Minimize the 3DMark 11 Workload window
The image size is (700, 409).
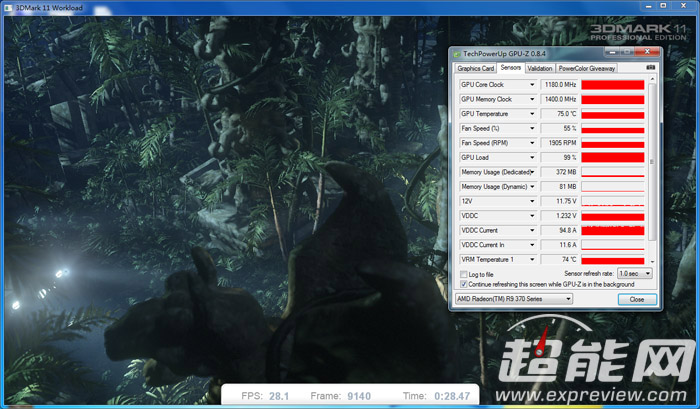(648, 6)
